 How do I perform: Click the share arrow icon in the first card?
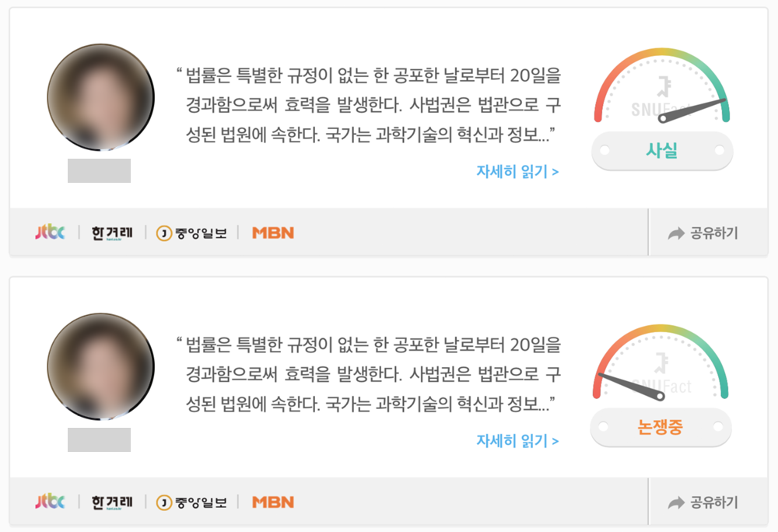click(676, 233)
